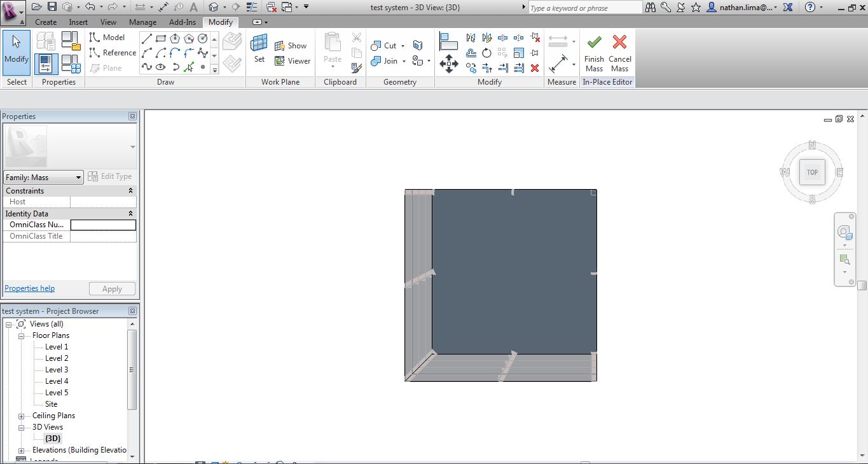Click the TOP face of the ViewCube
Image resolution: width=868 pixels, height=464 pixels.
click(x=812, y=172)
